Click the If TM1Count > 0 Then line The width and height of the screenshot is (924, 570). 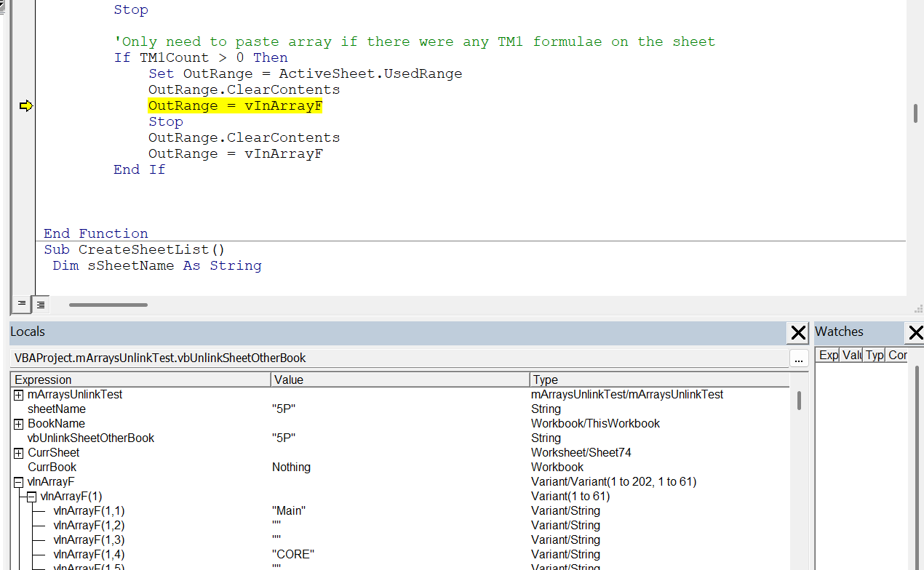200,58
